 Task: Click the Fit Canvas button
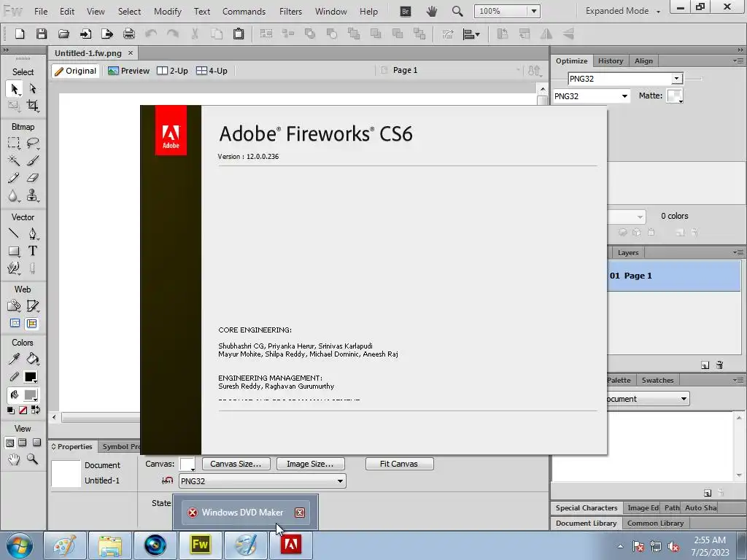click(399, 464)
